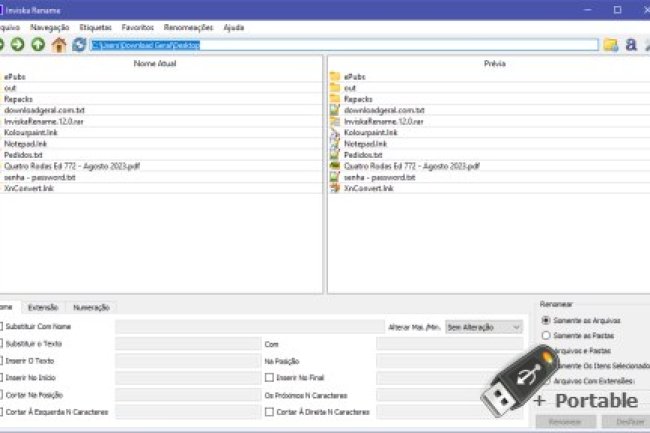Select the ePubs folder icon in Prévia
650x433 pixels.
pyautogui.click(x=335, y=76)
